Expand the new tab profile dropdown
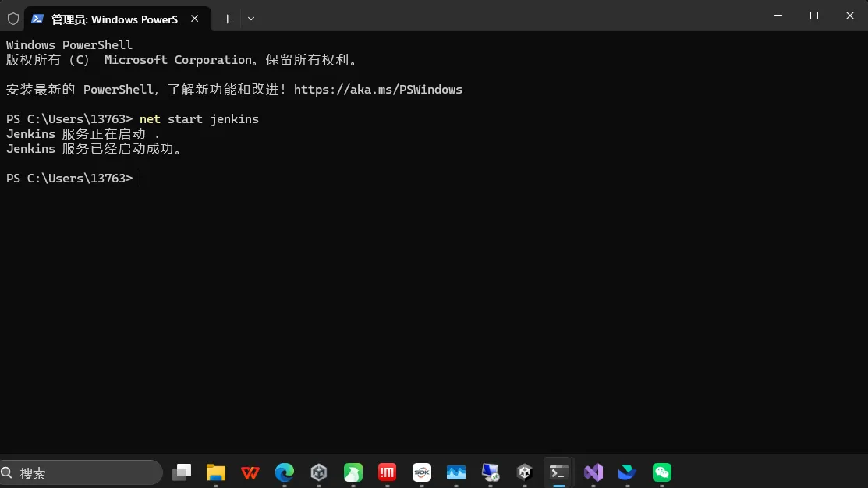 (x=251, y=19)
